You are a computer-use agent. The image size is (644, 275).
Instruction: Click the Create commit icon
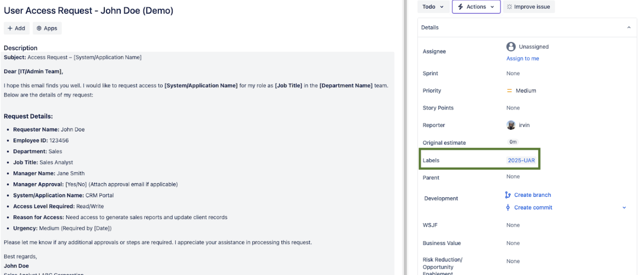click(508, 208)
